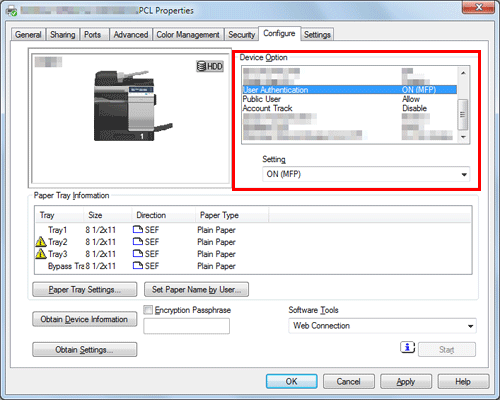The width and height of the screenshot is (500, 400).
Task: Click the Tray1 SEF direction icon
Action: click(138, 229)
